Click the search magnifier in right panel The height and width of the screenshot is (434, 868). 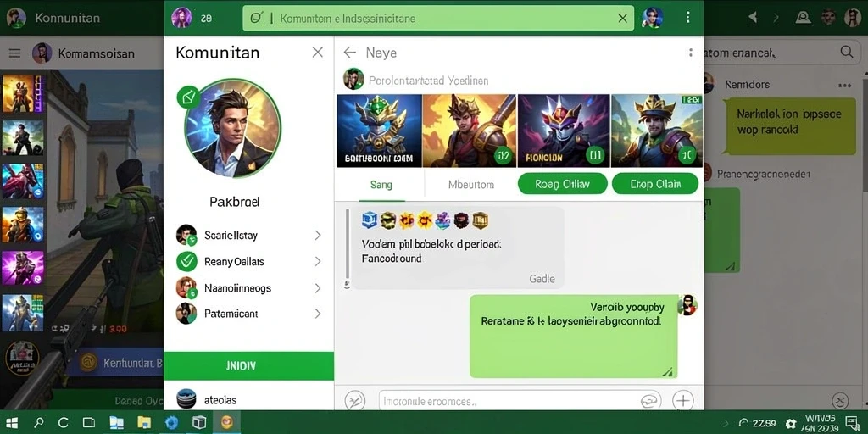tap(847, 52)
